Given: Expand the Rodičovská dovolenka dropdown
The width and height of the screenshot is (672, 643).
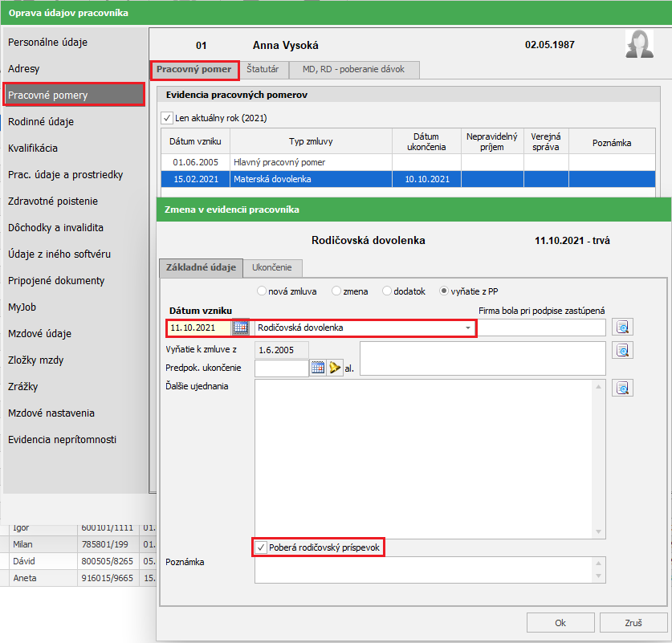Looking at the screenshot, I should click(x=467, y=328).
